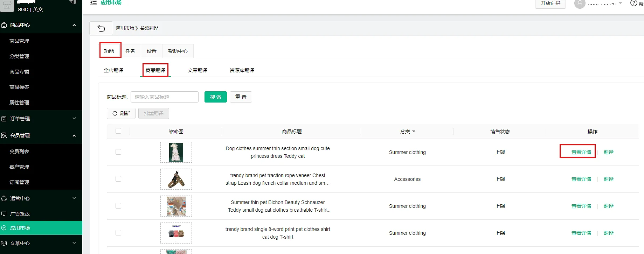Open 广告投放 in the sidebar
644x254 pixels.
tap(20, 214)
